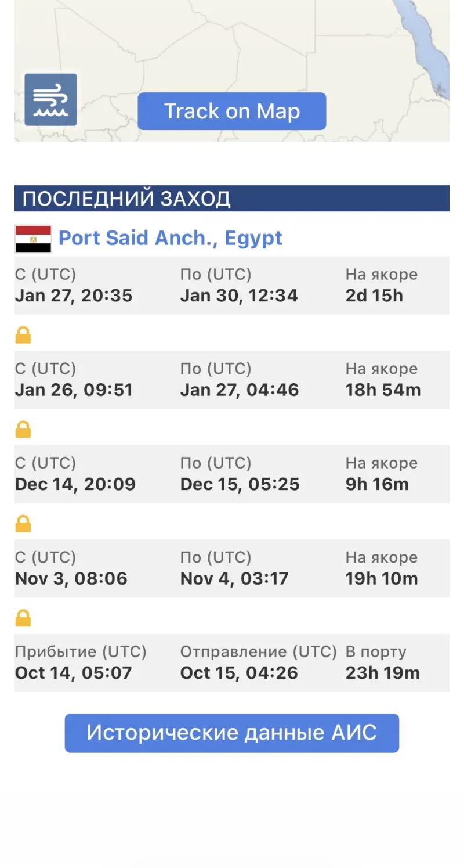Image resolution: width=464 pixels, height=868 pixels.
Task: Tap the Egypt flag icon
Action: click(x=33, y=239)
